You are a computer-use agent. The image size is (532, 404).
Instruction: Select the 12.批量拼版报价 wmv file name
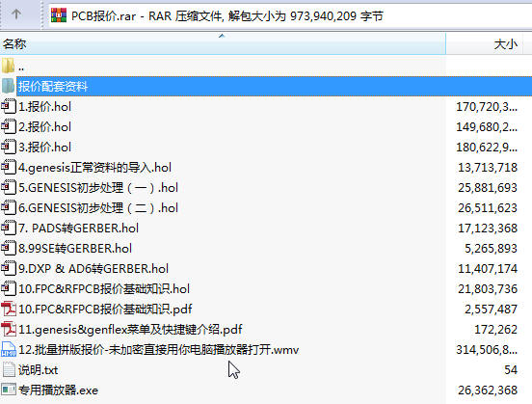click(159, 350)
